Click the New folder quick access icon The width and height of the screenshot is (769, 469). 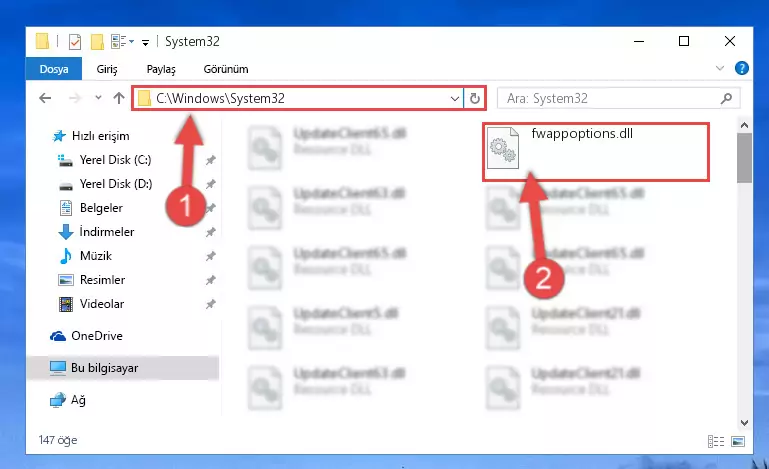[x=97, y=42]
